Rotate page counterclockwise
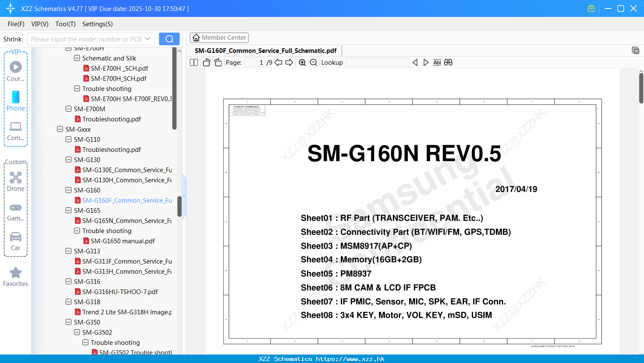 click(206, 63)
